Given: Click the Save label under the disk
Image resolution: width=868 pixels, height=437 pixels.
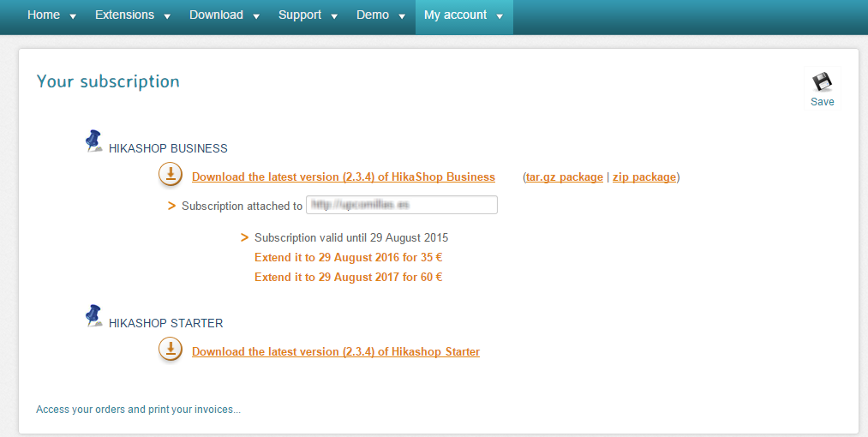Looking at the screenshot, I should [822, 101].
